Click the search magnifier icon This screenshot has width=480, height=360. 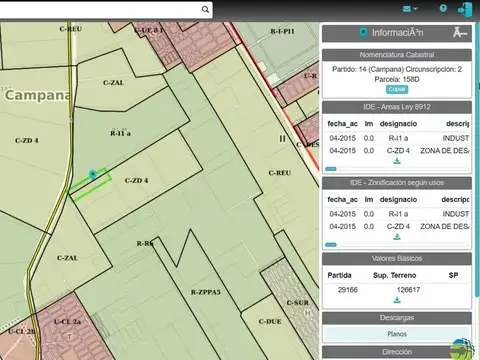tap(205, 9)
